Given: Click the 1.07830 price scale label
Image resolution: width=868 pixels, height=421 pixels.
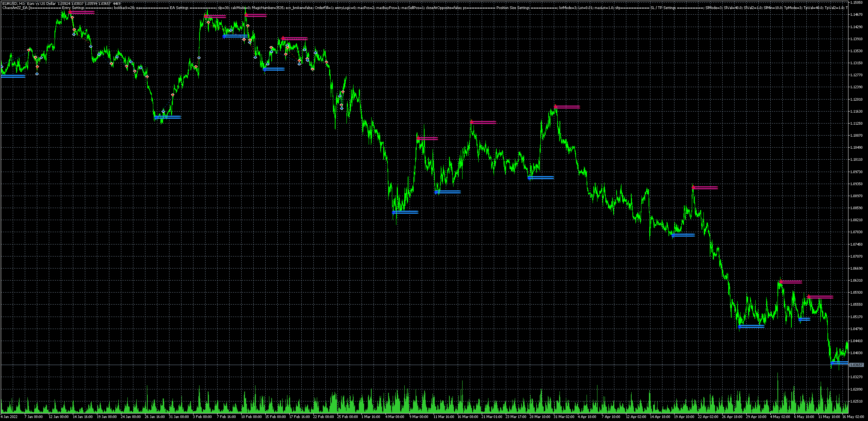Looking at the screenshot, I should point(856,232).
